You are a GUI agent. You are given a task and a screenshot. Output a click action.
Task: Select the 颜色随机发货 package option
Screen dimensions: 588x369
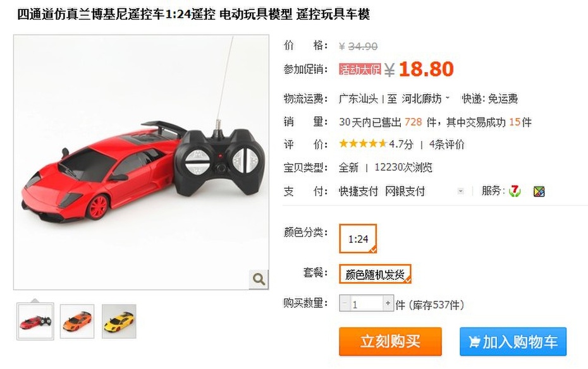coord(375,274)
